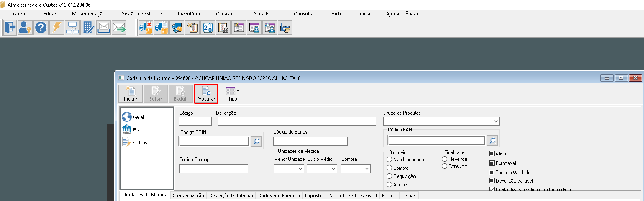Select the Outros section in side panel
The width and height of the screenshot is (644, 201).
[x=135, y=142]
